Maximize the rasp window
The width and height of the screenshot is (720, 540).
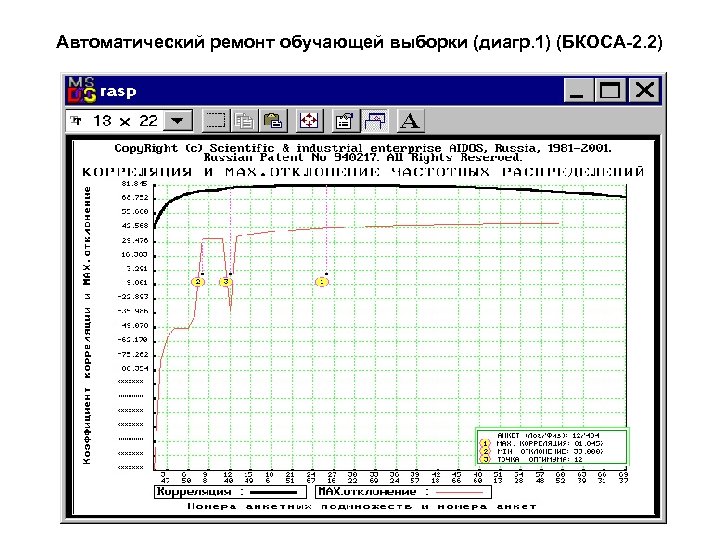[x=609, y=90]
